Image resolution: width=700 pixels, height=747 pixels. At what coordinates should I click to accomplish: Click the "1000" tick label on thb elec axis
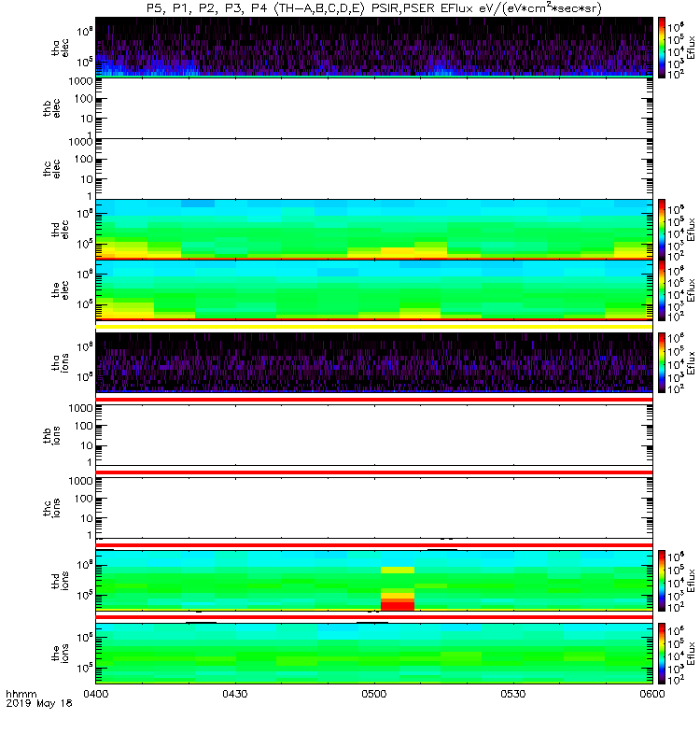[80, 81]
